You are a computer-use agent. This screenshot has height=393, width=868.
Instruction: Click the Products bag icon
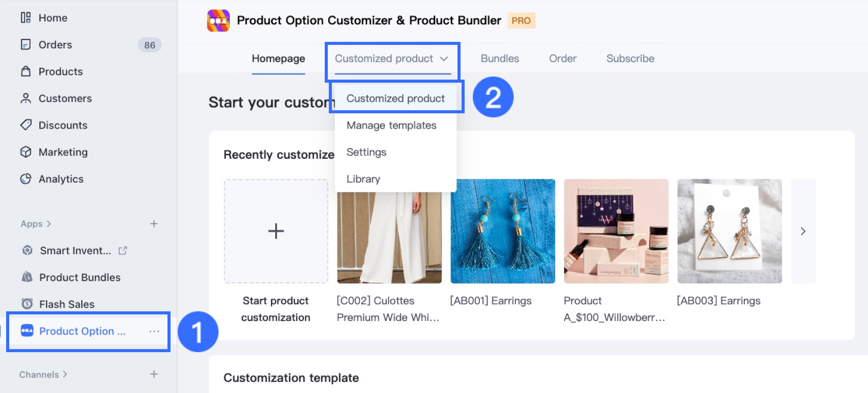coord(26,71)
